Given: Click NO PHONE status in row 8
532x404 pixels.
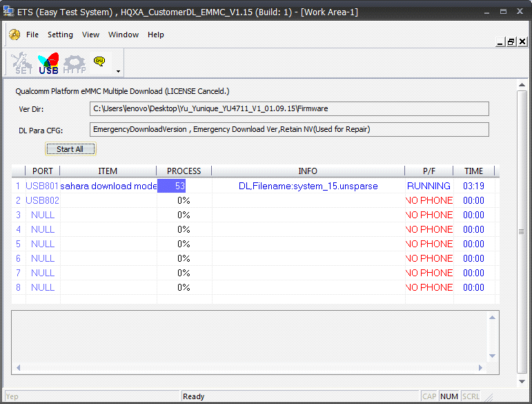Looking at the screenshot, I should click(x=429, y=287).
